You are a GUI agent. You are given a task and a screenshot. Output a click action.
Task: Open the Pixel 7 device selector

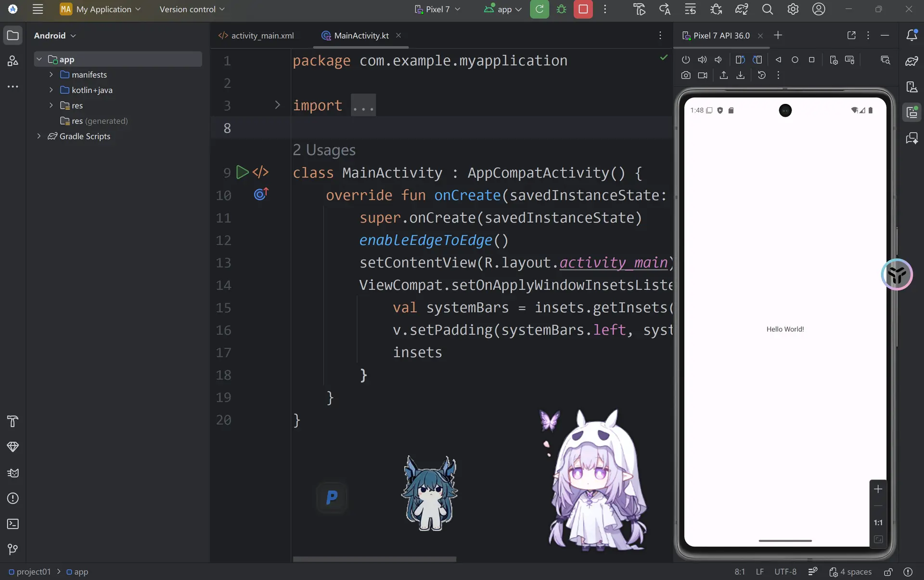pos(437,9)
